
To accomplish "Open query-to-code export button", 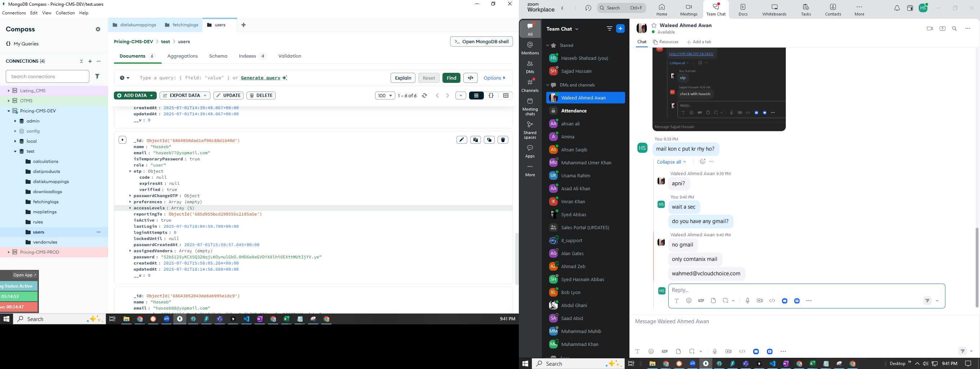I will pos(471,78).
